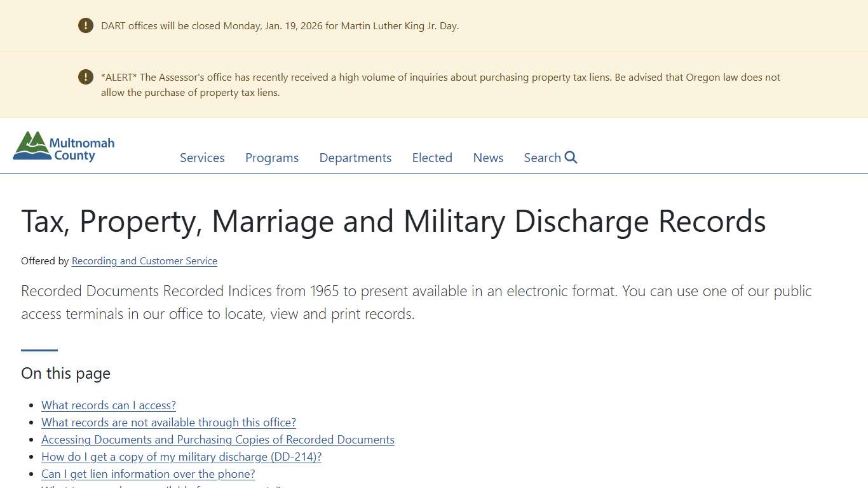The width and height of the screenshot is (868, 488).
Task: Click the alert icon next to the tax lien notice
Action: 85,77
